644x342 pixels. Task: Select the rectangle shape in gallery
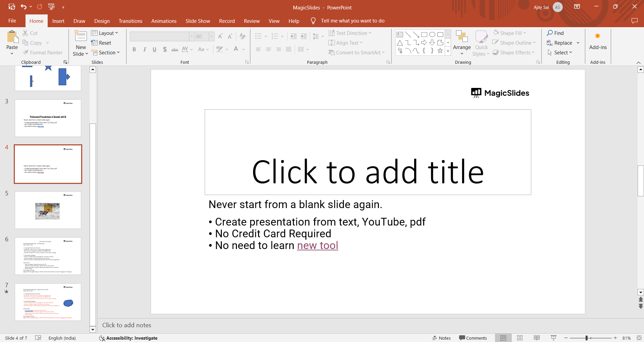tap(424, 35)
